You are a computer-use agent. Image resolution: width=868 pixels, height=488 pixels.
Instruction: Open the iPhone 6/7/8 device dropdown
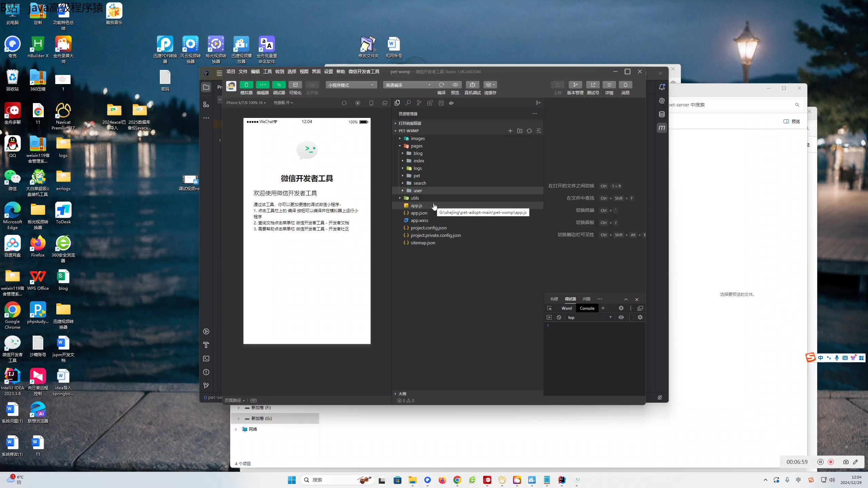[x=246, y=103]
